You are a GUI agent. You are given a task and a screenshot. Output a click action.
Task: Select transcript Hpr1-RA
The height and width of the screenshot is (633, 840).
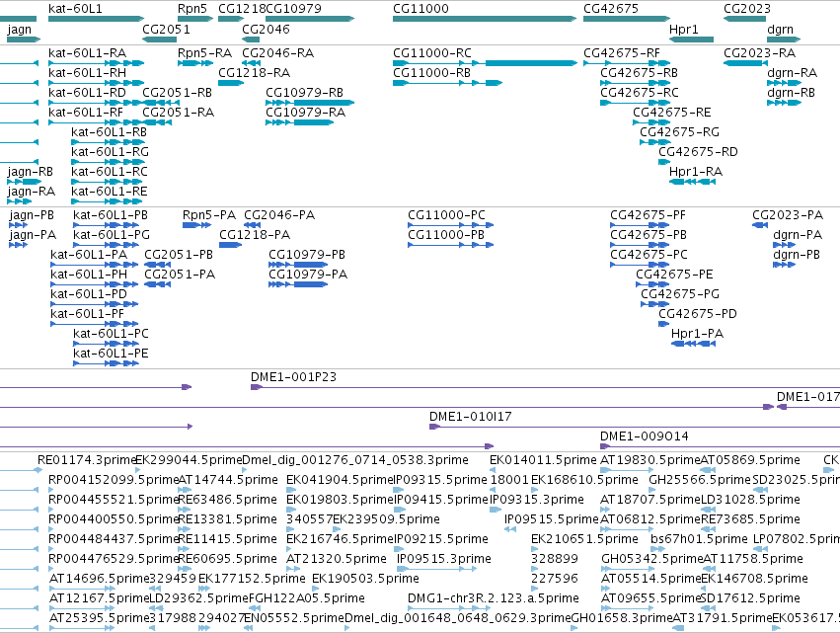coord(692,182)
